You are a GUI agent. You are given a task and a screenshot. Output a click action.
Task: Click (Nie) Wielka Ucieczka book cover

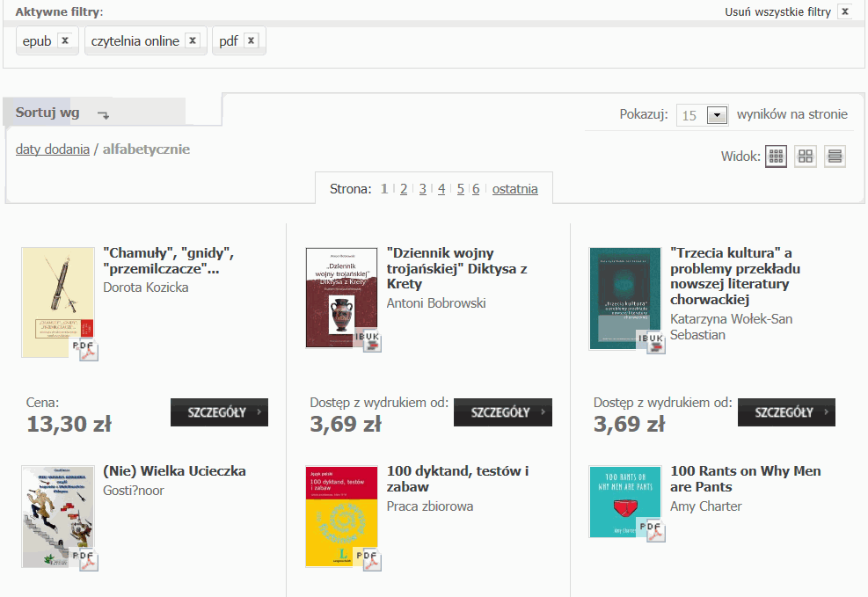pos(57,516)
